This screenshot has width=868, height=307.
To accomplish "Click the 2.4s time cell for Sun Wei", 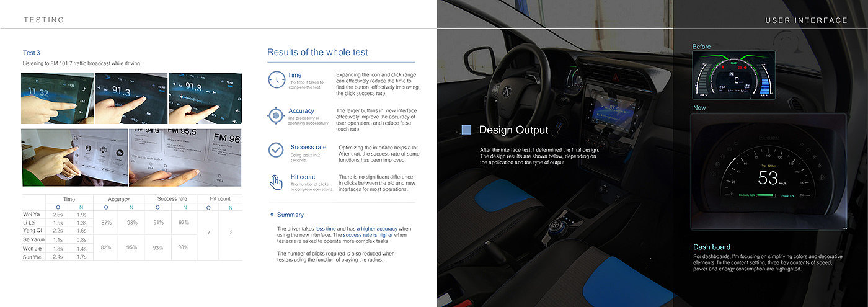I will pyautogui.click(x=58, y=256).
